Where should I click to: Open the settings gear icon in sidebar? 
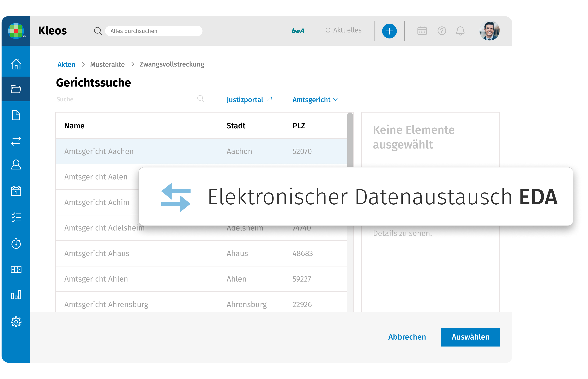pyautogui.click(x=16, y=321)
